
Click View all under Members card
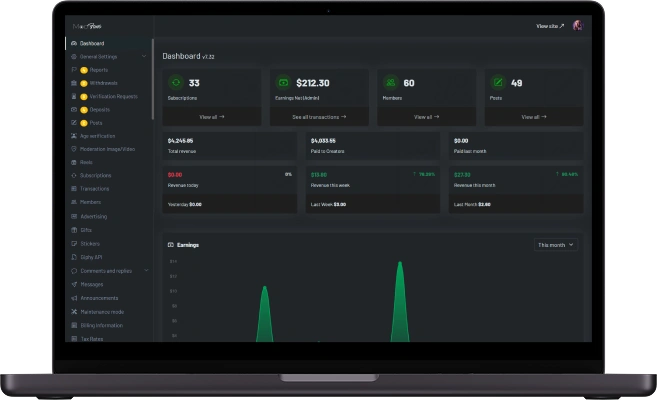[x=426, y=117]
